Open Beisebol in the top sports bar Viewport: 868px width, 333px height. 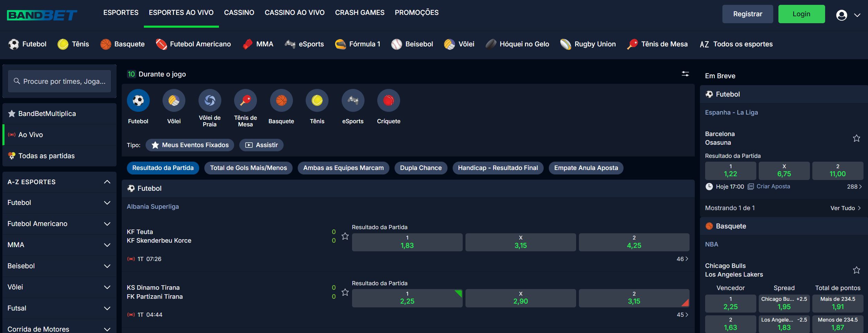click(412, 44)
